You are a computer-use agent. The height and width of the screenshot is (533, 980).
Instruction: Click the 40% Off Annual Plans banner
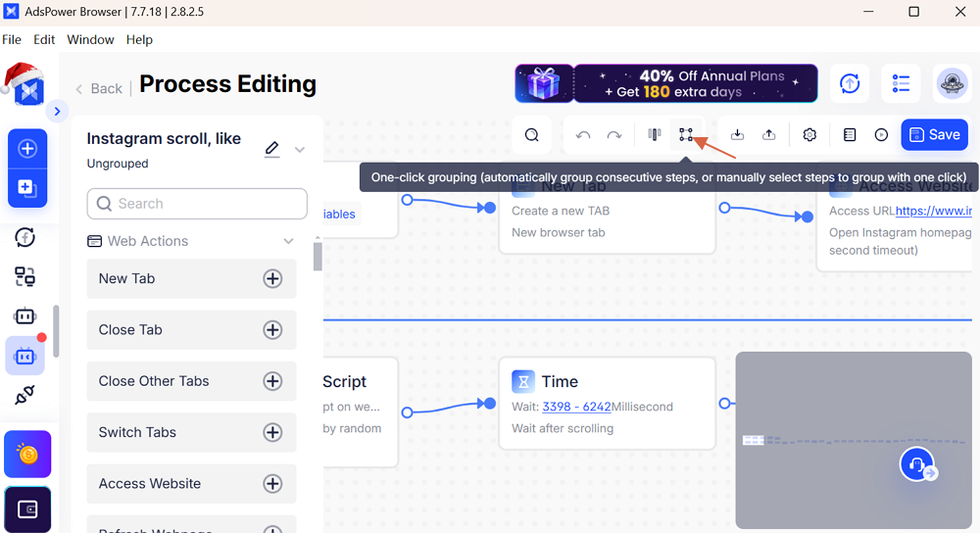click(x=666, y=83)
